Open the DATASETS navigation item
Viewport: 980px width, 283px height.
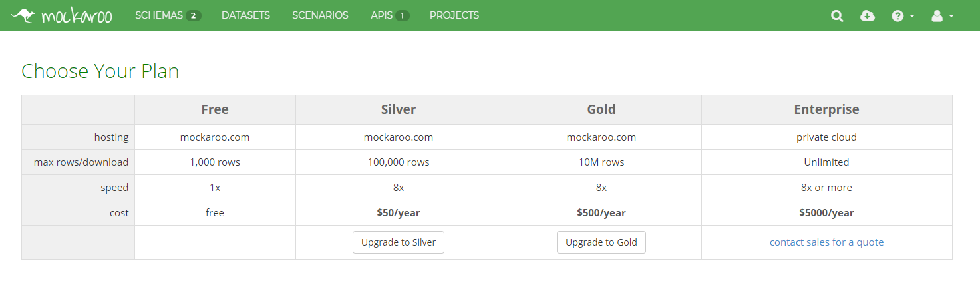(246, 15)
